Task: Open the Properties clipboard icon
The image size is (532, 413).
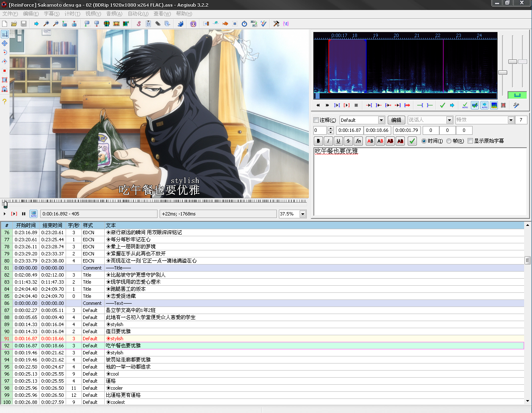Action: (x=148, y=24)
